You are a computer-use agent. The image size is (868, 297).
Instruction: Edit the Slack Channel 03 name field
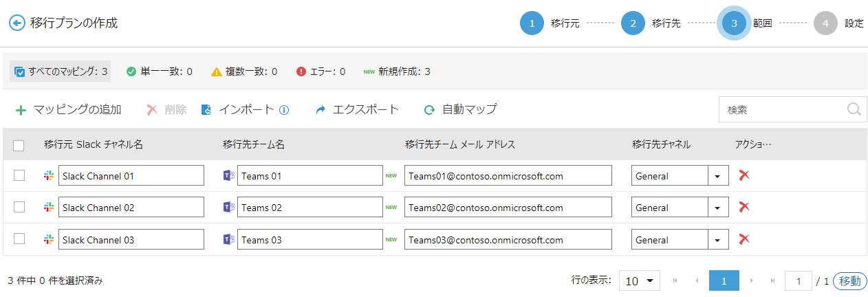[x=131, y=240]
